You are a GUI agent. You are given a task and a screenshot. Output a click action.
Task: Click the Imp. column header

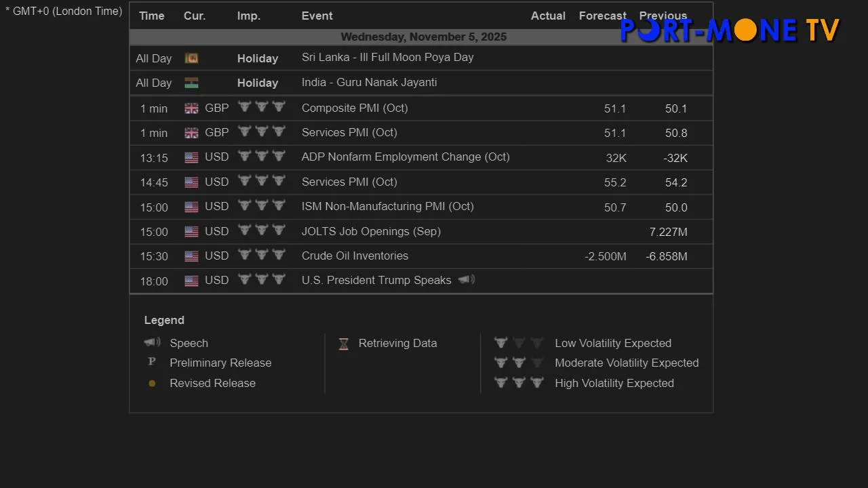249,16
